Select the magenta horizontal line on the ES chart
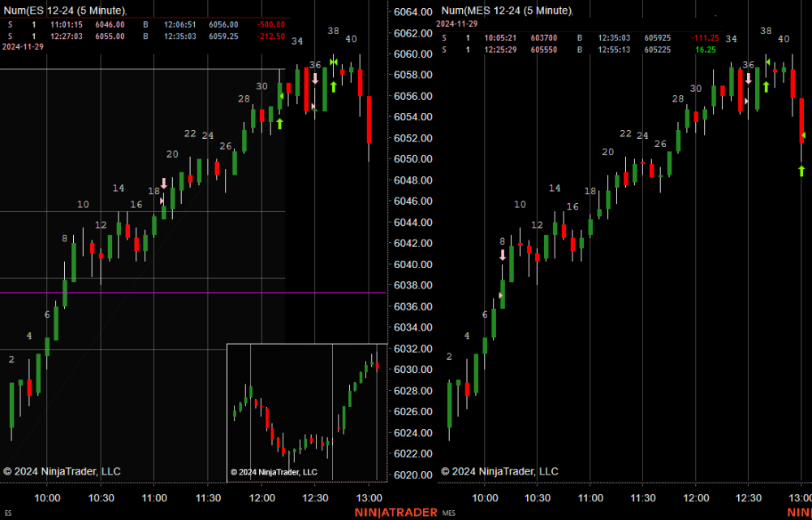Screen dimensions: 812x520 [x=162, y=293]
